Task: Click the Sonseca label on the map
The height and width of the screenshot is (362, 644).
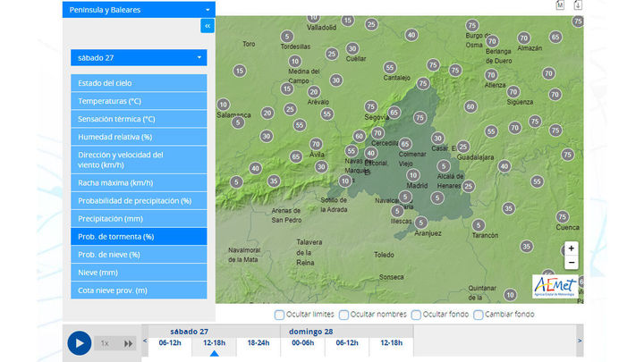Action: (392, 277)
